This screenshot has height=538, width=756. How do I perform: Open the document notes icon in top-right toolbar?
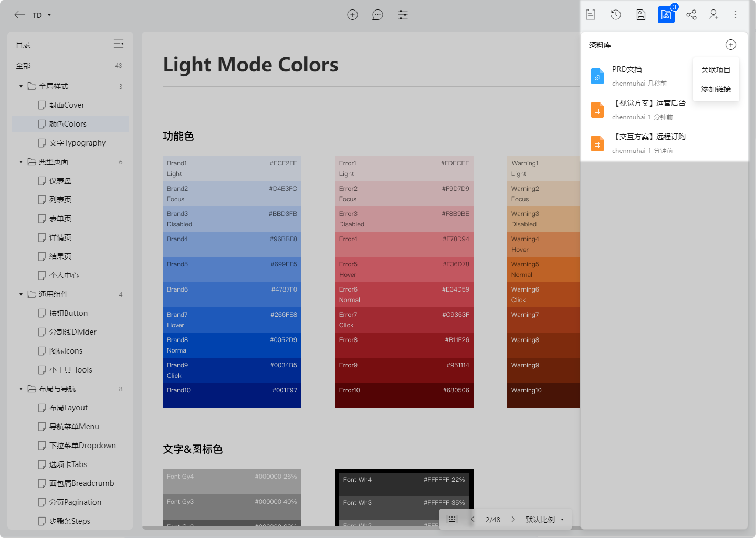click(x=591, y=15)
